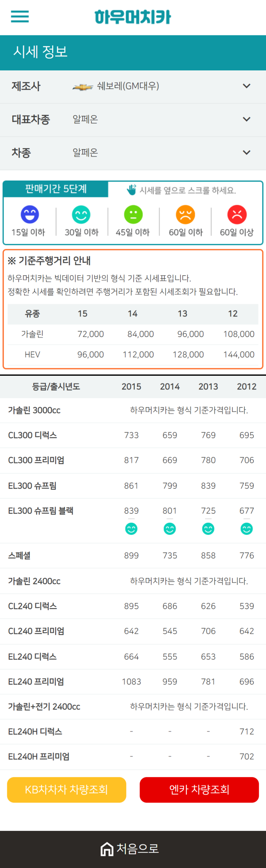Image resolution: width=266 pixels, height=868 pixels.
Task: Click the 2015 year column header
Action: point(131,386)
